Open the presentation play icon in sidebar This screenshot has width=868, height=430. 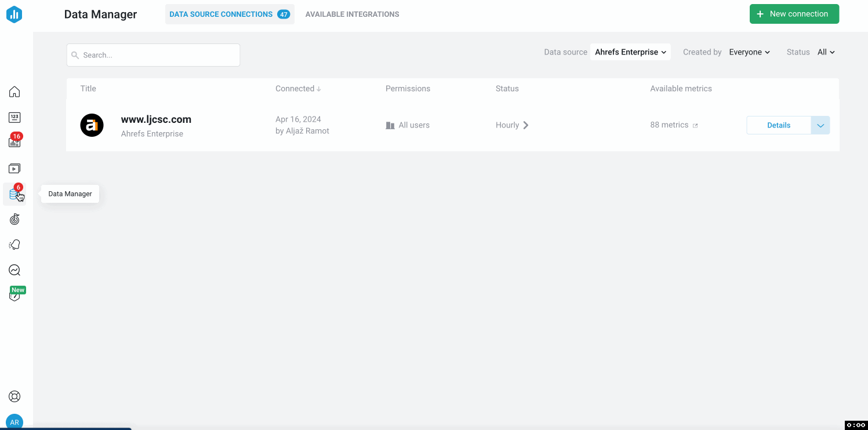pyautogui.click(x=14, y=169)
